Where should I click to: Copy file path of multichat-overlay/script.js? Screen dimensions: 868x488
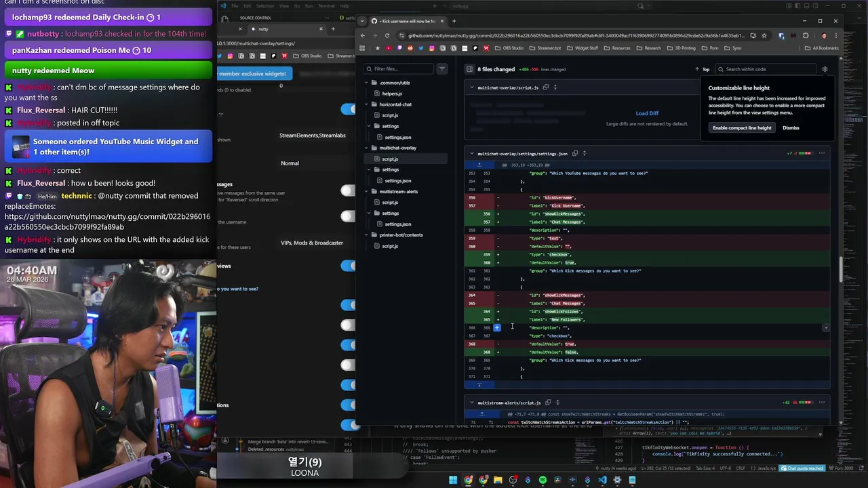546,87
